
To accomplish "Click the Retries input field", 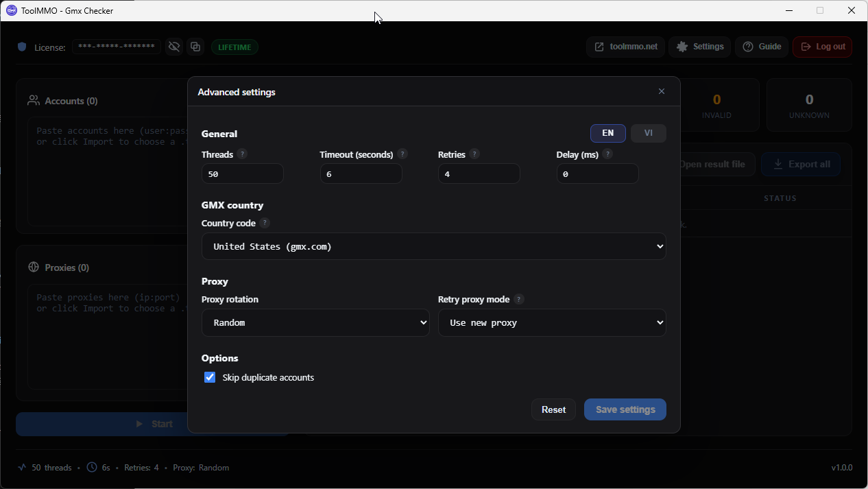I will pyautogui.click(x=479, y=174).
